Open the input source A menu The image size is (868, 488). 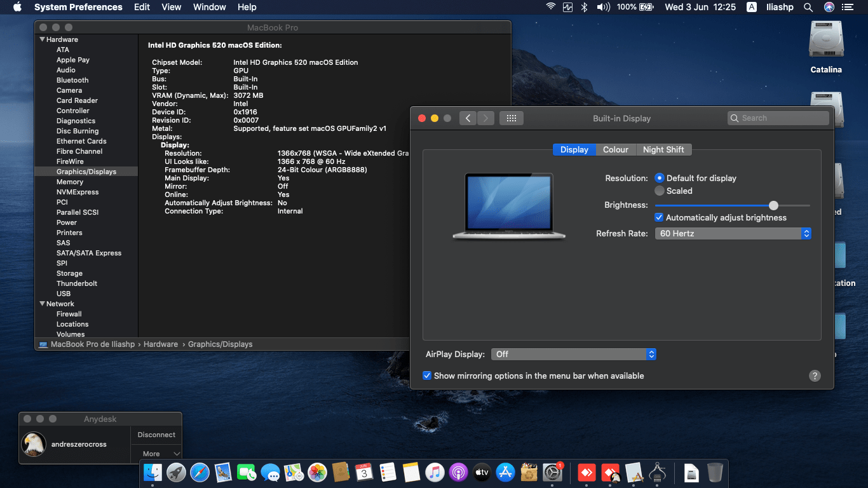(x=752, y=7)
